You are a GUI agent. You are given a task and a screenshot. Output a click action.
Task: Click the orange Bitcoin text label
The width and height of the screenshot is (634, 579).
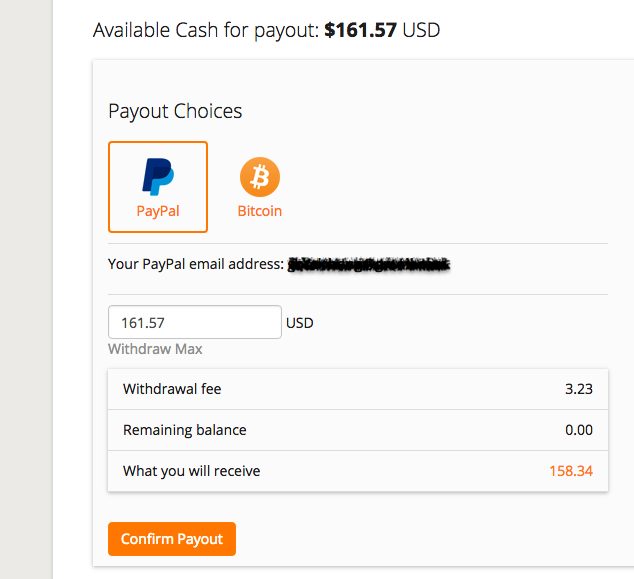point(260,211)
